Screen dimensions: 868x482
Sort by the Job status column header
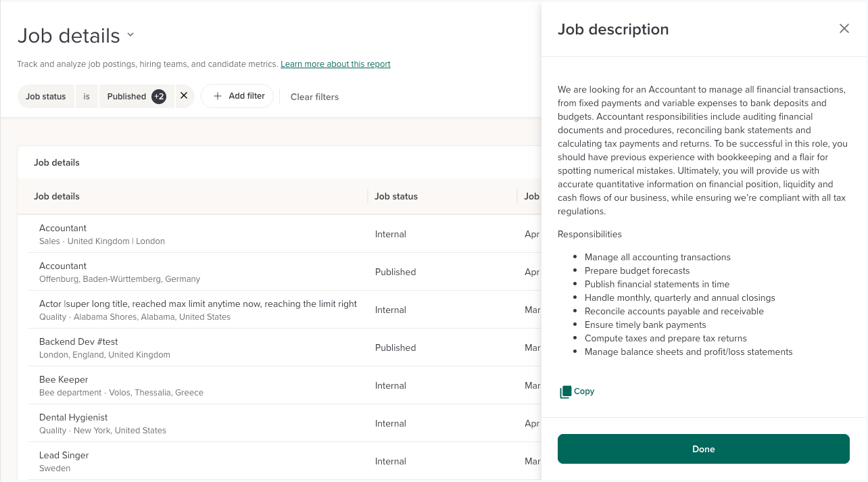(x=396, y=196)
